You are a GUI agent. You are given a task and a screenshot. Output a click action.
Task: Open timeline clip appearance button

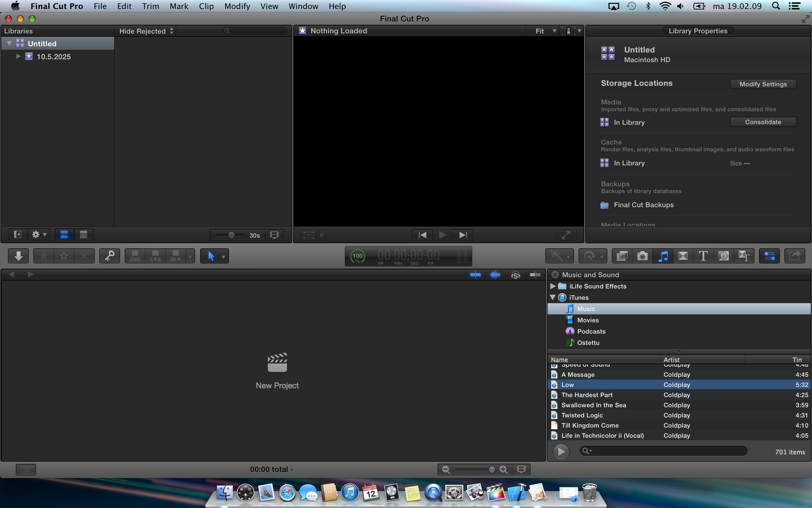click(x=521, y=469)
